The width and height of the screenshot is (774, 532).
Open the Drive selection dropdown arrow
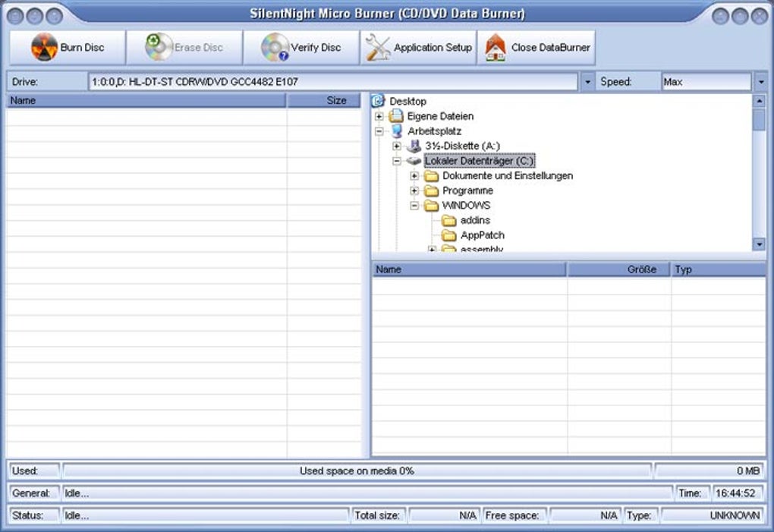(x=587, y=82)
